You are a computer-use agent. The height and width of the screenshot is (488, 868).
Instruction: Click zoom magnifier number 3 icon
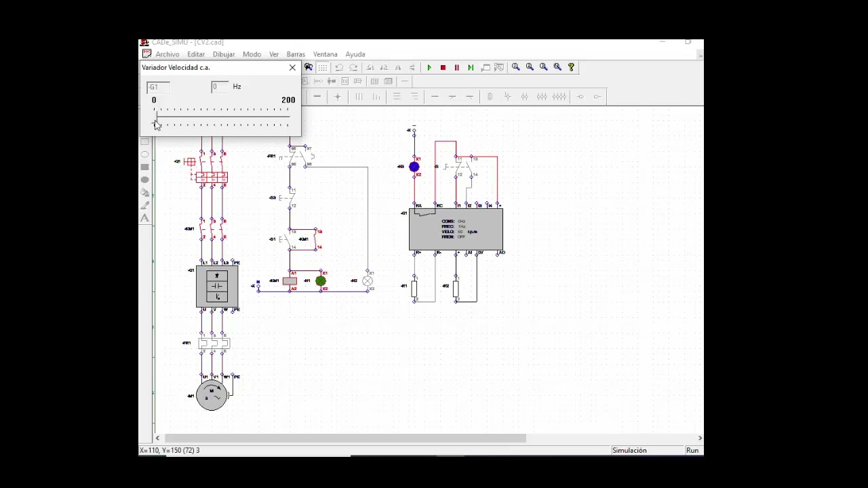pos(543,67)
